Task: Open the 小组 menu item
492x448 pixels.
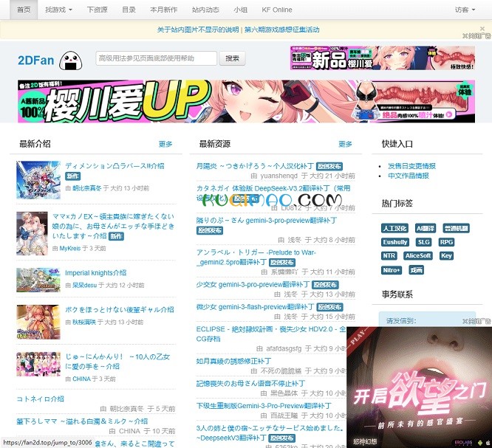Action: (240, 10)
